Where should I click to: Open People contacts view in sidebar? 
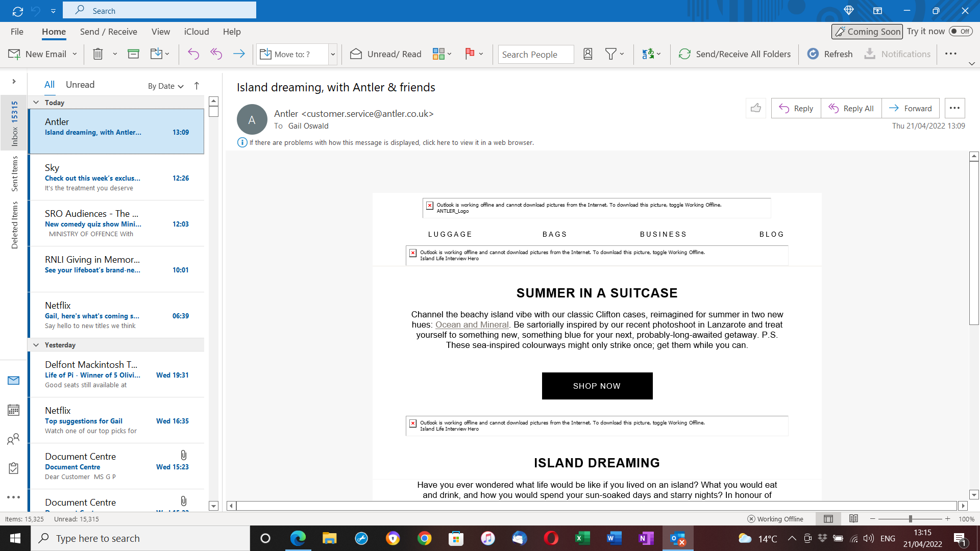[14, 439]
